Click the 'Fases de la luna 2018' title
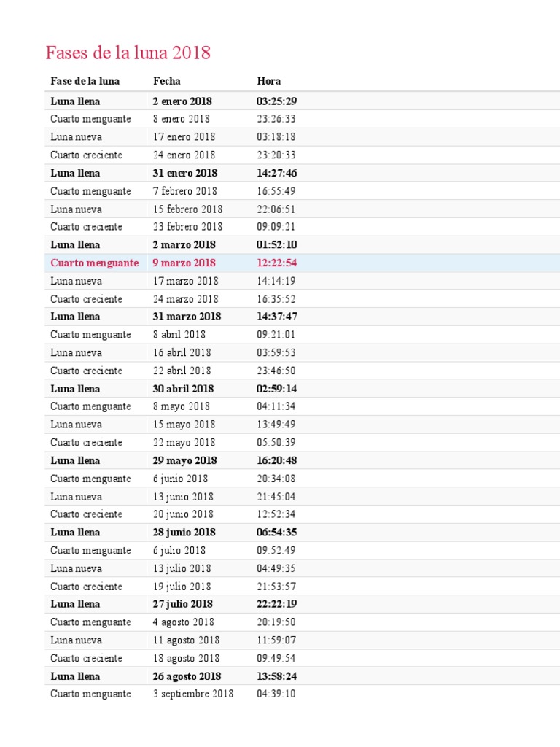560x747 pixels. [128, 53]
